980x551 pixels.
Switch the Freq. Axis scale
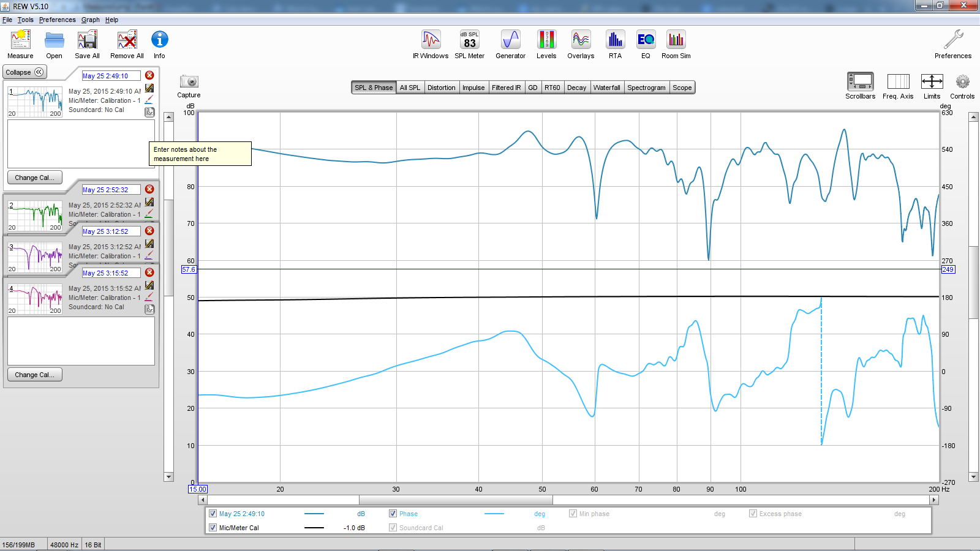pos(898,86)
